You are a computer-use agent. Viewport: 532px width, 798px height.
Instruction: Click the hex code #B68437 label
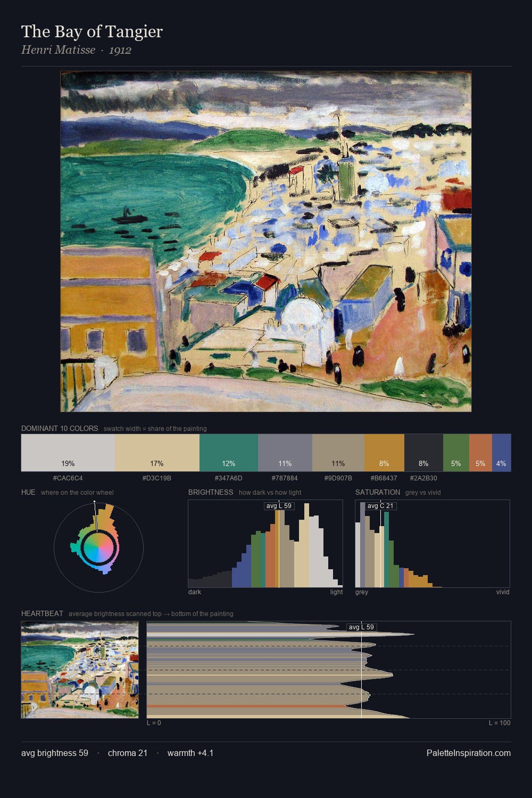[x=384, y=478]
